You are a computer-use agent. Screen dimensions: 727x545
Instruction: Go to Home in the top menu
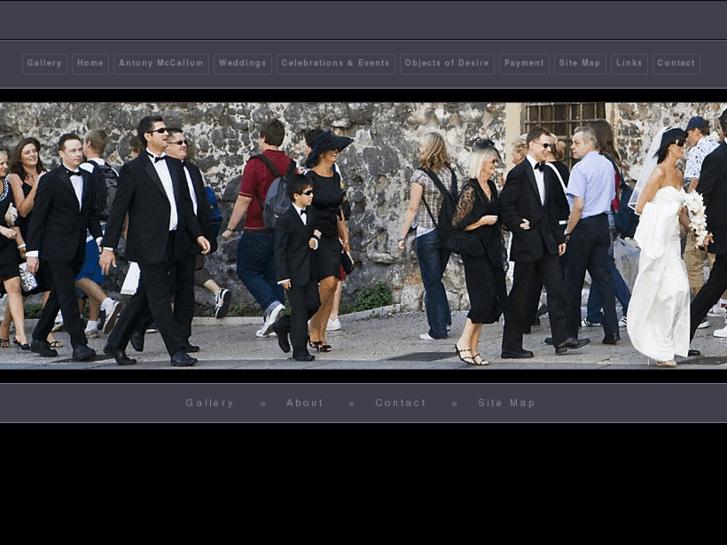tap(90, 64)
